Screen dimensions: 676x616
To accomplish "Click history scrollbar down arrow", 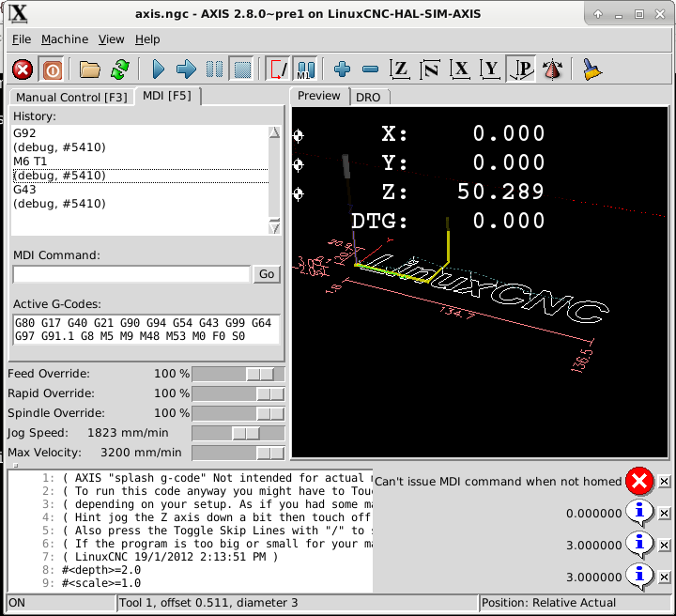I will coord(274,227).
